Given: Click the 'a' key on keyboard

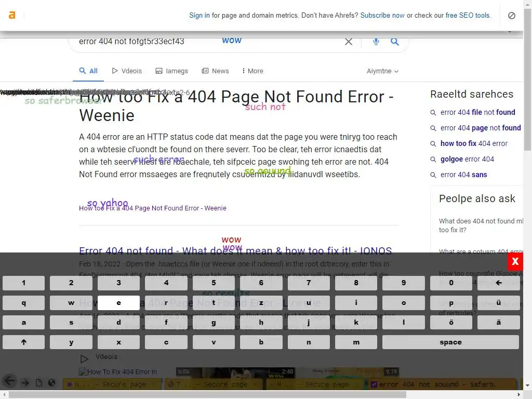Looking at the screenshot, I should [x=23, y=322].
